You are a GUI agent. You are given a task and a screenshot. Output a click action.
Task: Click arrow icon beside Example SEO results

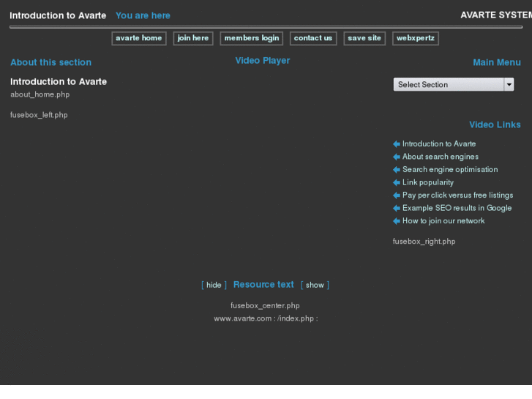397,208
